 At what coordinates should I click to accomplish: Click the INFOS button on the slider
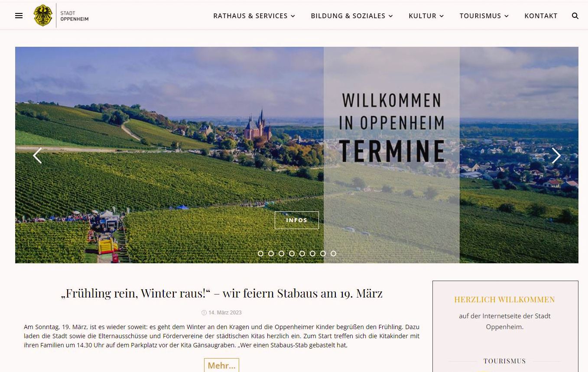pyautogui.click(x=297, y=220)
